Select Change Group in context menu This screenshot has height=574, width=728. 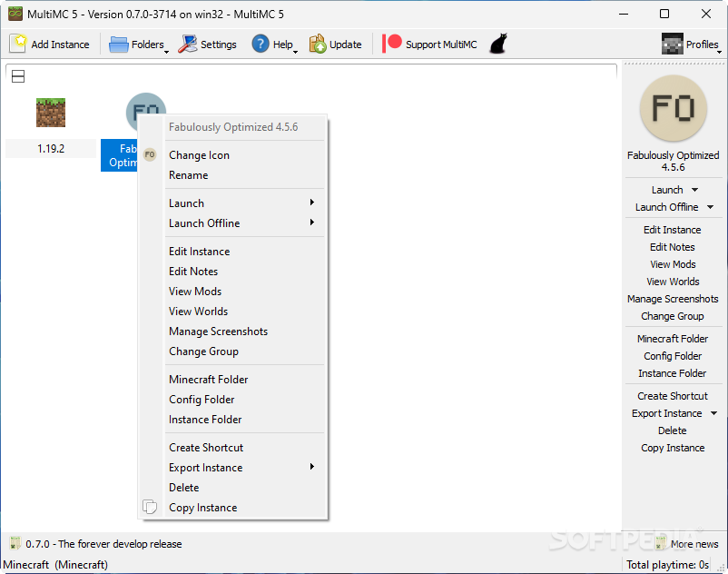pyautogui.click(x=203, y=351)
